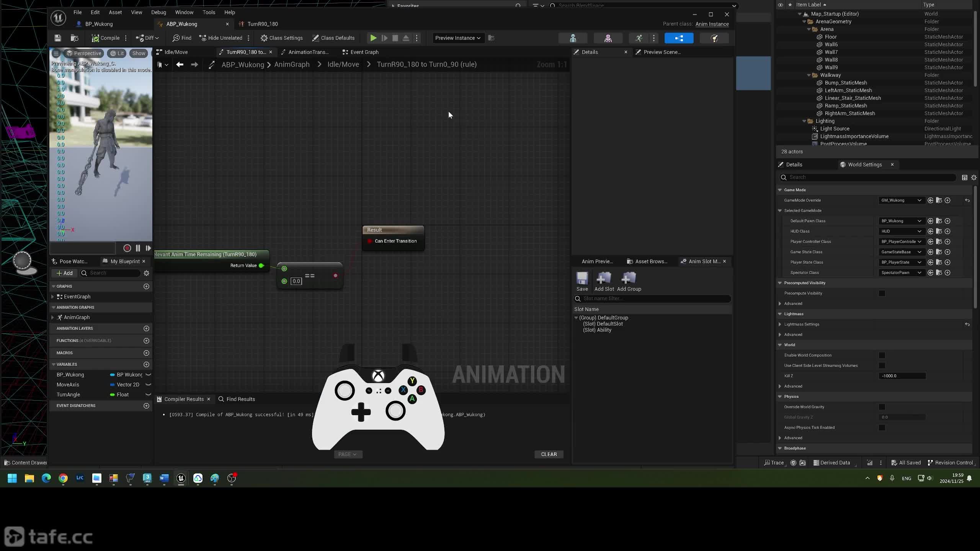
Task: Navigate forward in graph history
Action: [x=194, y=65]
